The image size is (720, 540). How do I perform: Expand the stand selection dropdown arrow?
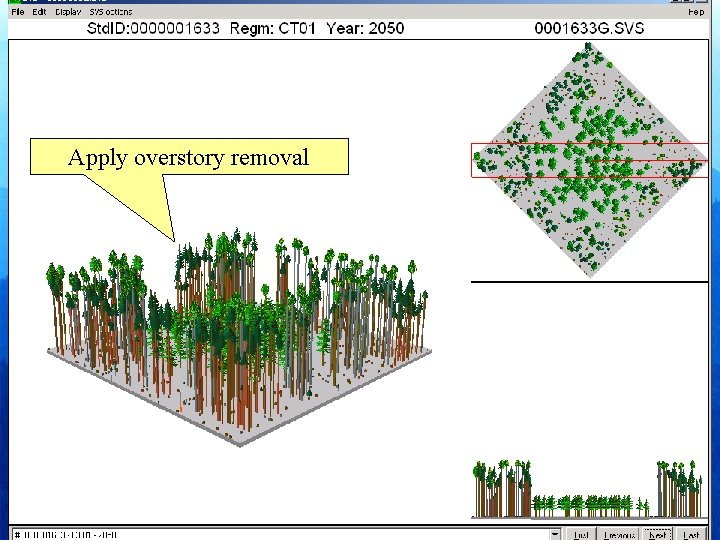tap(555, 534)
